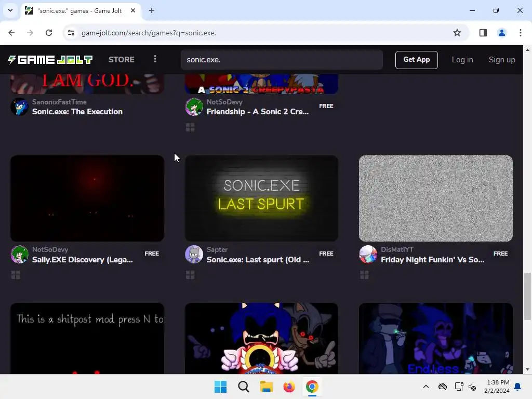Open Chrome's three-dot menu
This screenshot has height=399, width=532.
tap(521, 33)
